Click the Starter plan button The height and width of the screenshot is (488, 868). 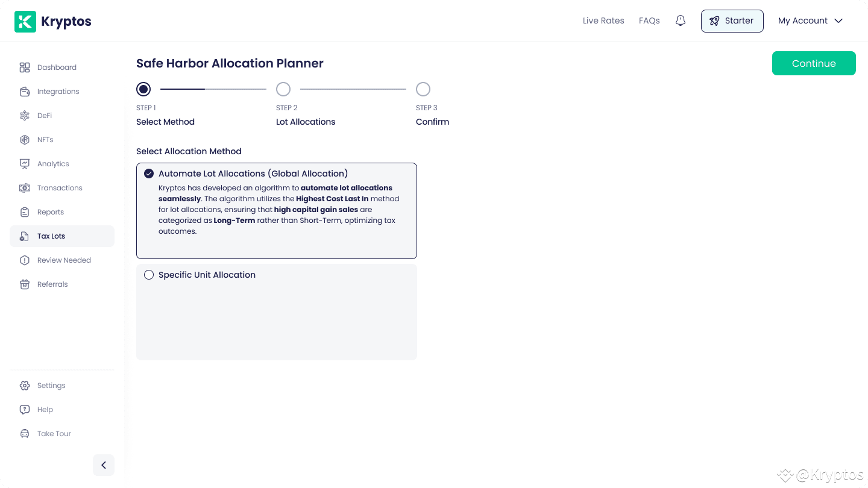tap(732, 20)
